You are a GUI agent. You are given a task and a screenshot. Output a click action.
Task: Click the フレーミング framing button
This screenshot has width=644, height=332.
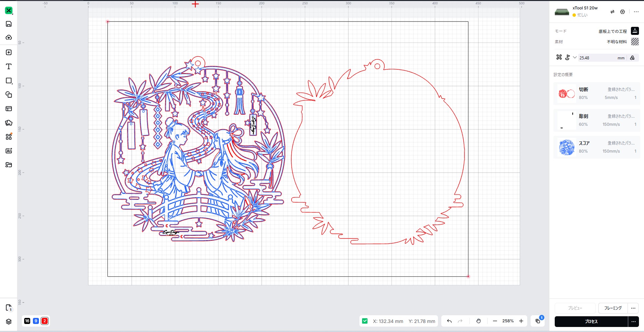(613, 308)
